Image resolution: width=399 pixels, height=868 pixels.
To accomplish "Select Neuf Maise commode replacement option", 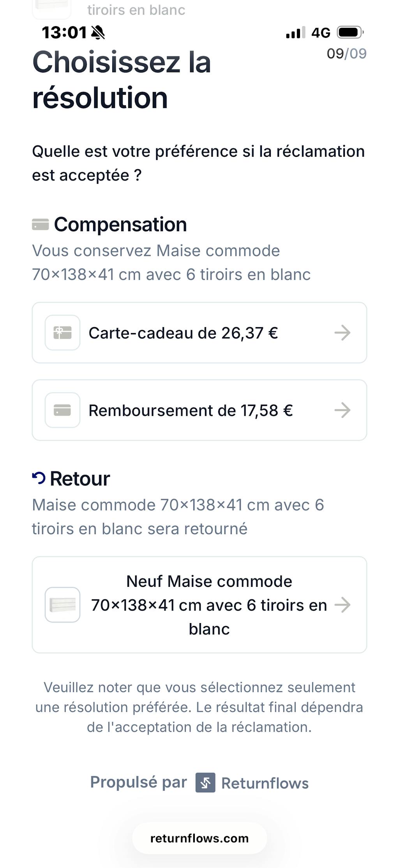I will (x=209, y=605).
